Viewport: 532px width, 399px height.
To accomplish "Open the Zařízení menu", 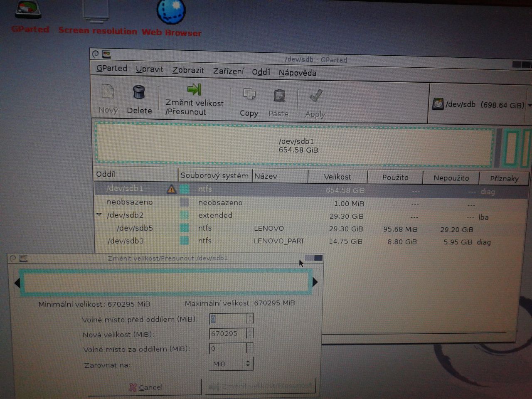I will (x=229, y=71).
